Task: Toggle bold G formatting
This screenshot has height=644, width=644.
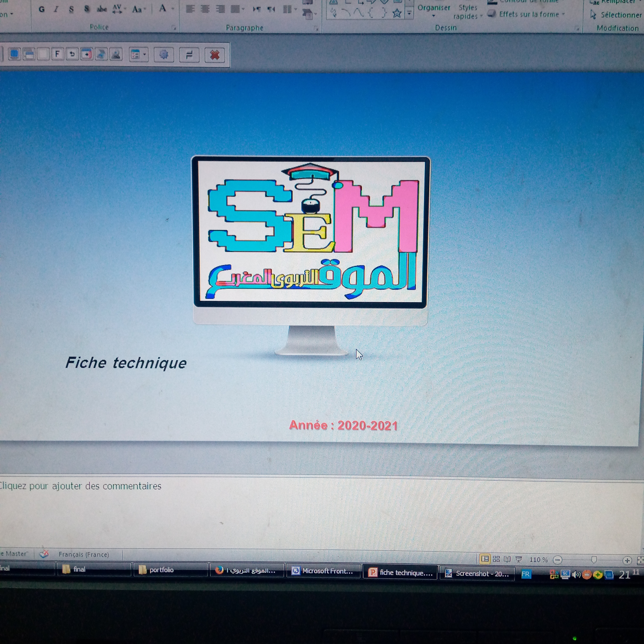Action: [x=42, y=9]
